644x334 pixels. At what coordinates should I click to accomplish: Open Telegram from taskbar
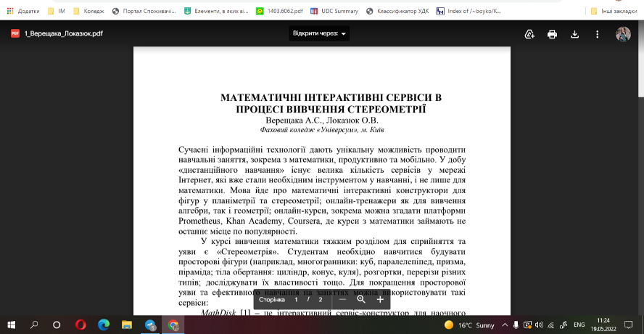150,325
